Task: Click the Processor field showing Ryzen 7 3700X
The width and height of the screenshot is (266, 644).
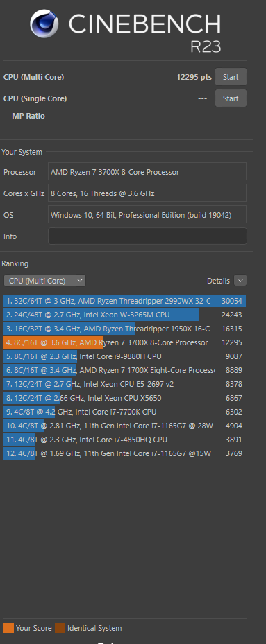Action: pos(147,172)
